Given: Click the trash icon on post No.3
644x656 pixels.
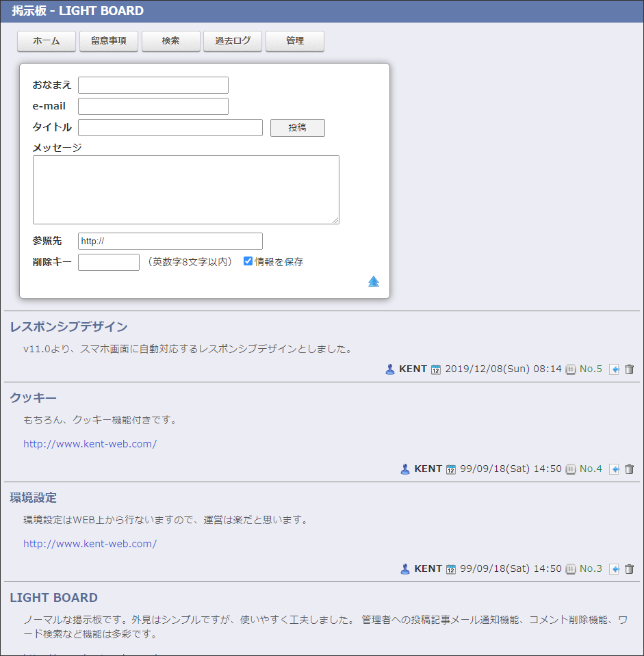Looking at the screenshot, I should coord(630,569).
